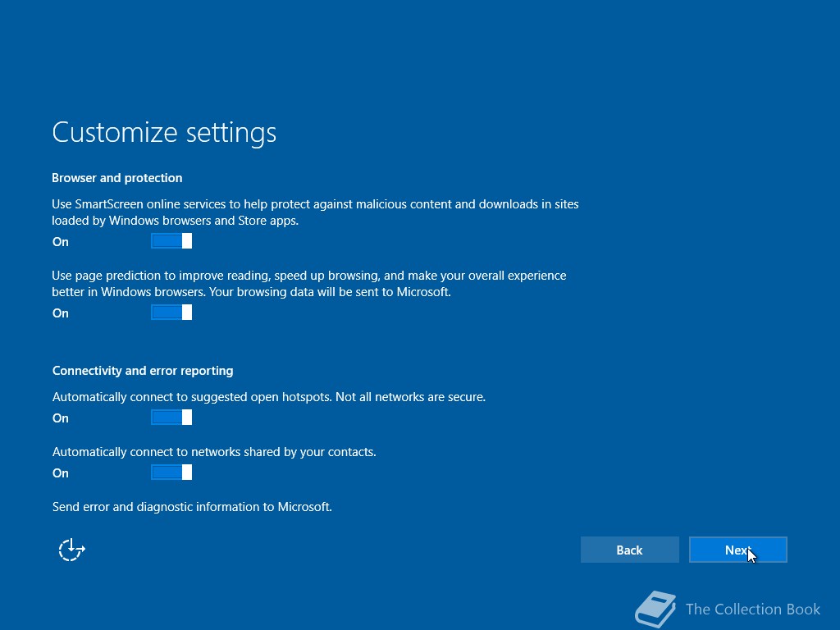Screen dimensions: 840x630
Task: Turn off the SmartScreen online services toggle
Action: pos(171,241)
